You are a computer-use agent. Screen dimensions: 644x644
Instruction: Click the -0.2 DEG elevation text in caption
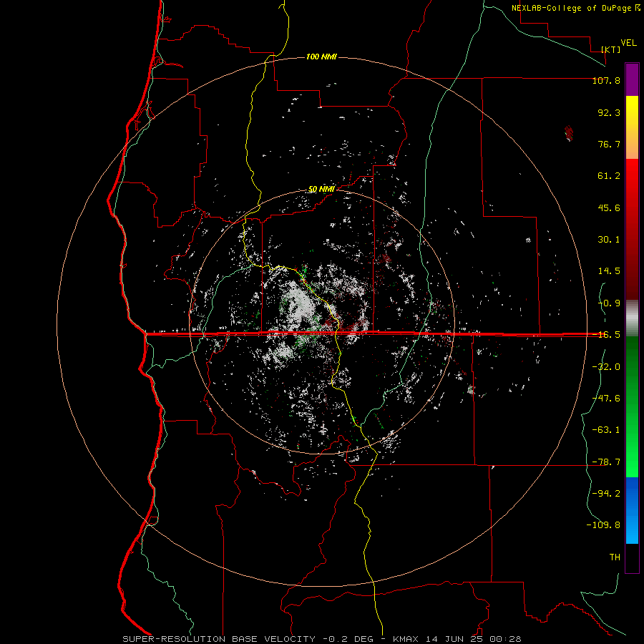[348, 639]
